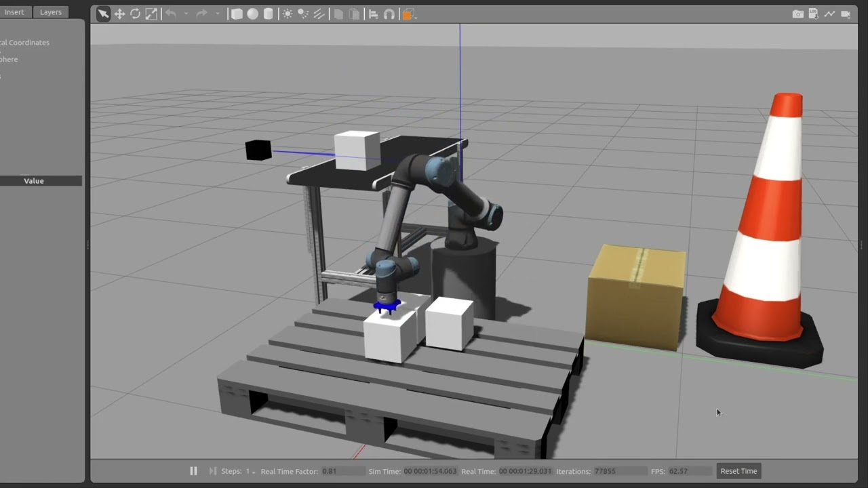Insert a sphere shape
The width and height of the screenshot is (868, 488).
[252, 14]
